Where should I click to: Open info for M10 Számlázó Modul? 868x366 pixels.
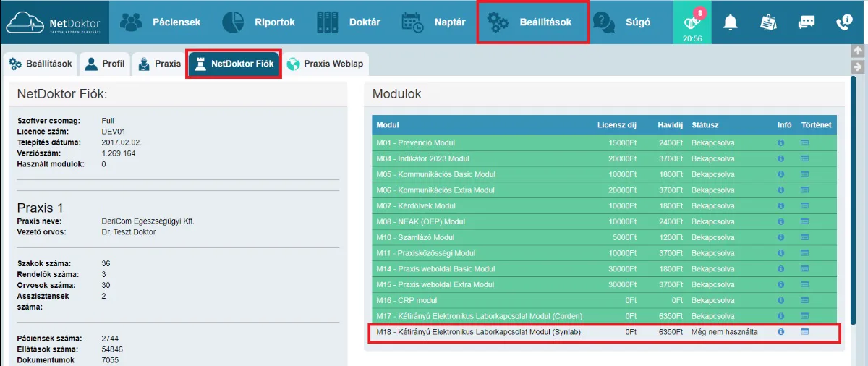tap(781, 237)
